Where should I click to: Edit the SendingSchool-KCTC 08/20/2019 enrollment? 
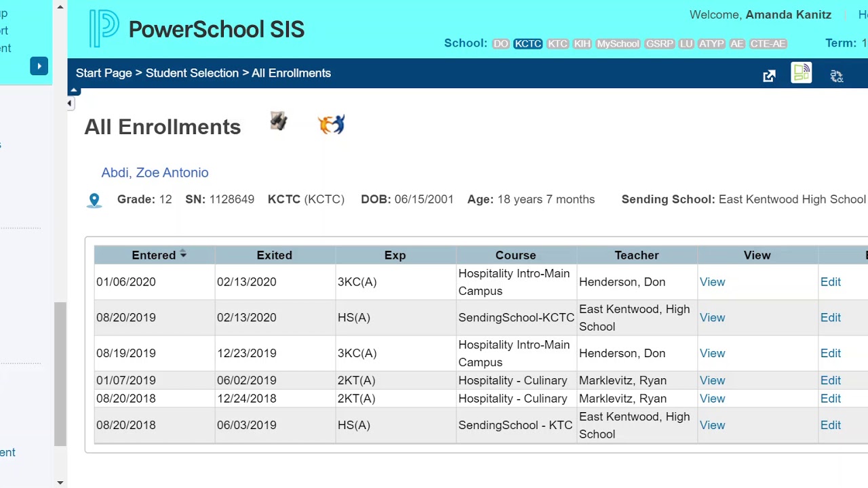(830, 317)
